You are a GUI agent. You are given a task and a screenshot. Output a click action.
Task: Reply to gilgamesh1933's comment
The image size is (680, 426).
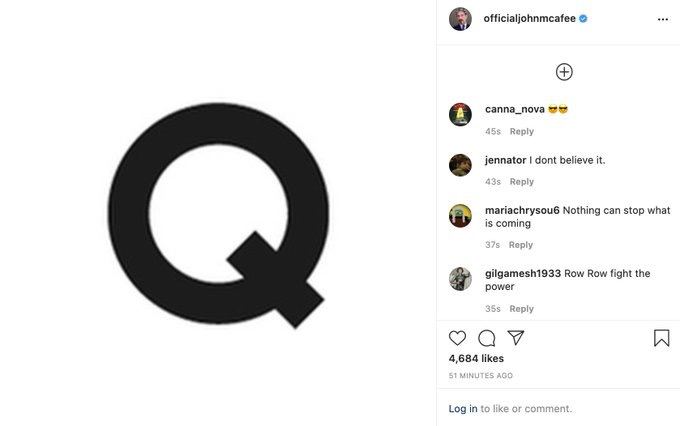pos(521,309)
